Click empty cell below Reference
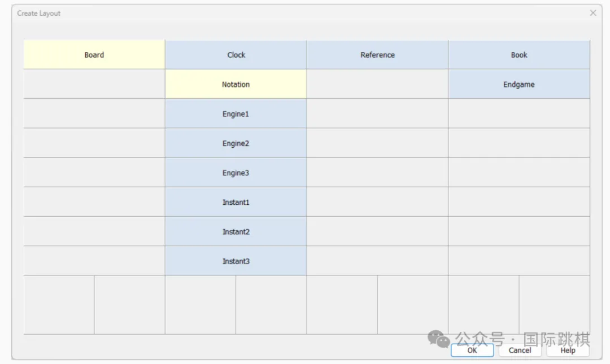 pyautogui.click(x=377, y=85)
